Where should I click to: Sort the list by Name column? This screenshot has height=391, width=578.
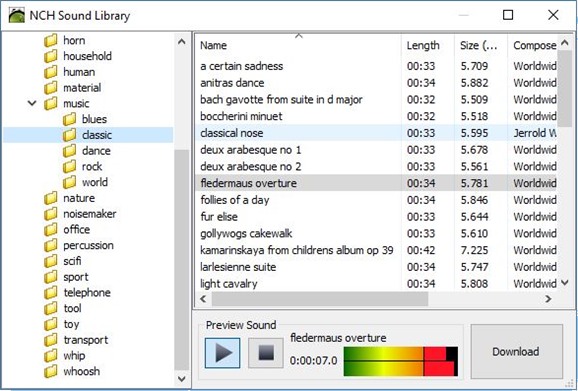(298, 45)
